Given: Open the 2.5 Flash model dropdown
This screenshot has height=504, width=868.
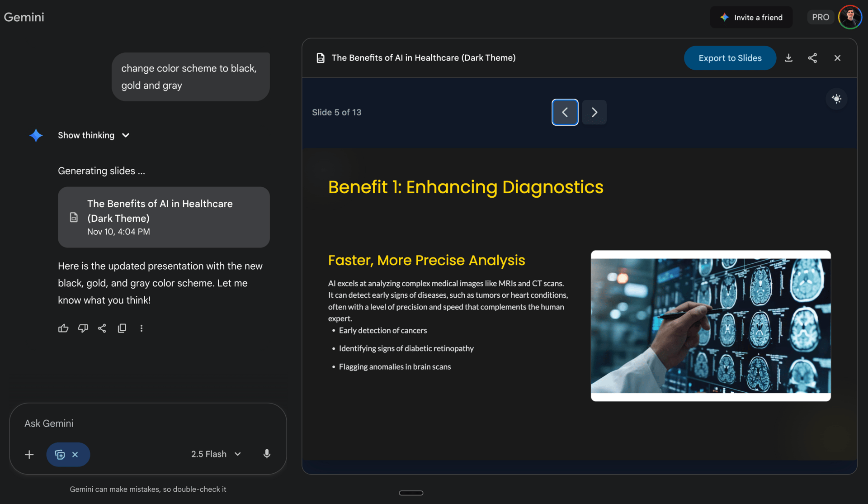Looking at the screenshot, I should (216, 454).
